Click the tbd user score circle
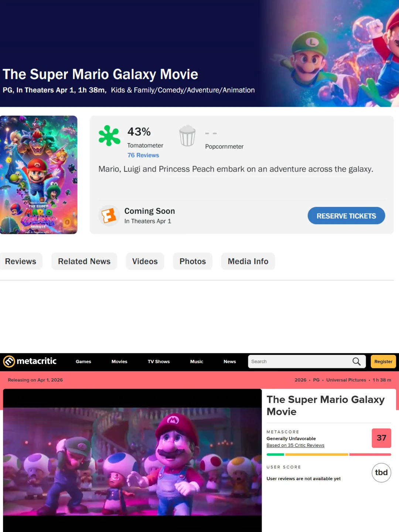Screen dimensions: 399x532 tap(381, 473)
